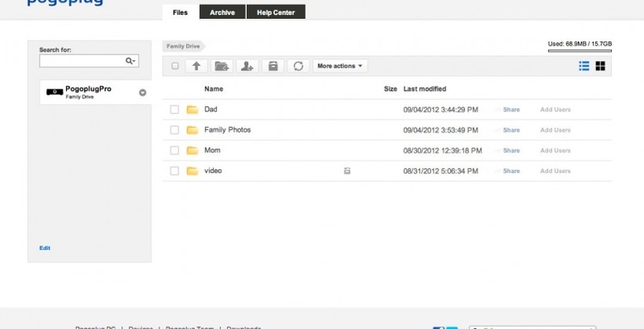
Task: Click the storage usage bar
Action: (580, 51)
